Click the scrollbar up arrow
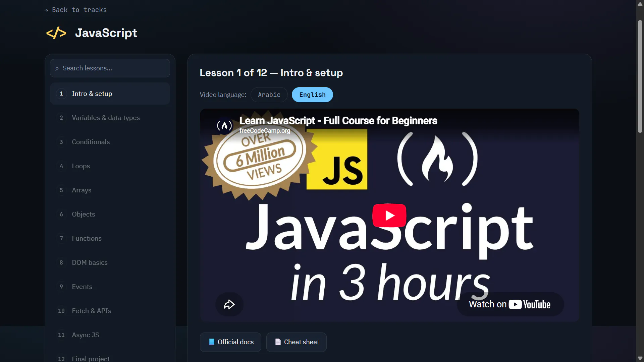644x362 pixels. coord(640,4)
